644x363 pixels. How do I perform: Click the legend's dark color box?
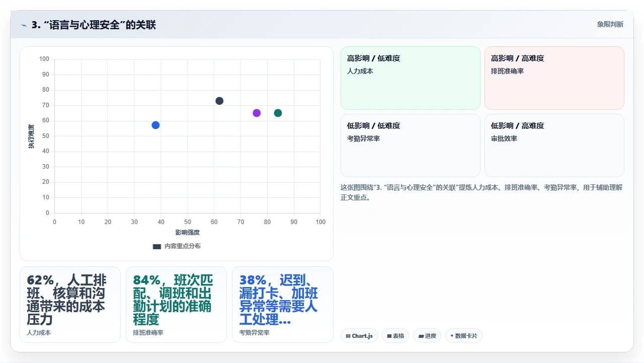pyautogui.click(x=157, y=247)
